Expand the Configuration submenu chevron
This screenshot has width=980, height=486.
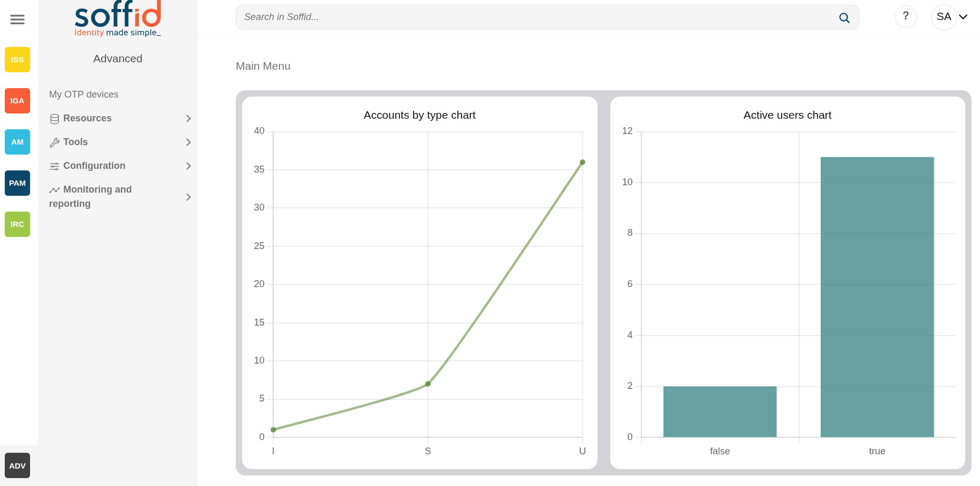(x=188, y=166)
